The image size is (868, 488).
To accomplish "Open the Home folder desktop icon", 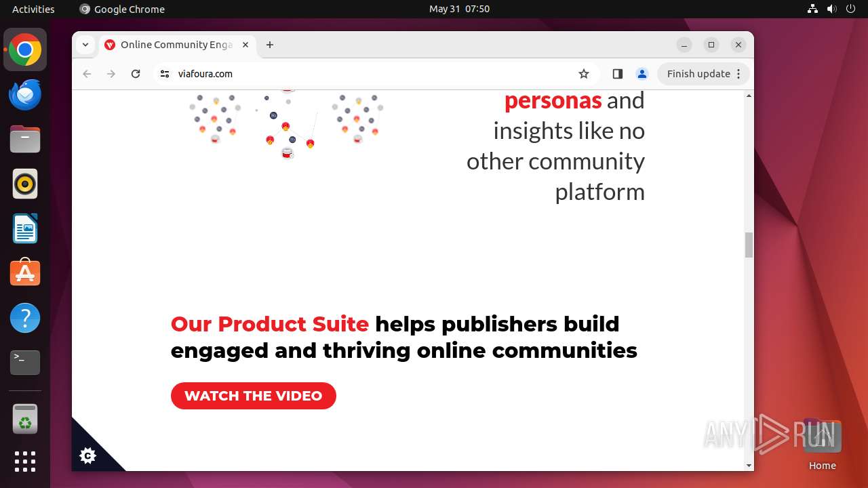I will [822, 445].
